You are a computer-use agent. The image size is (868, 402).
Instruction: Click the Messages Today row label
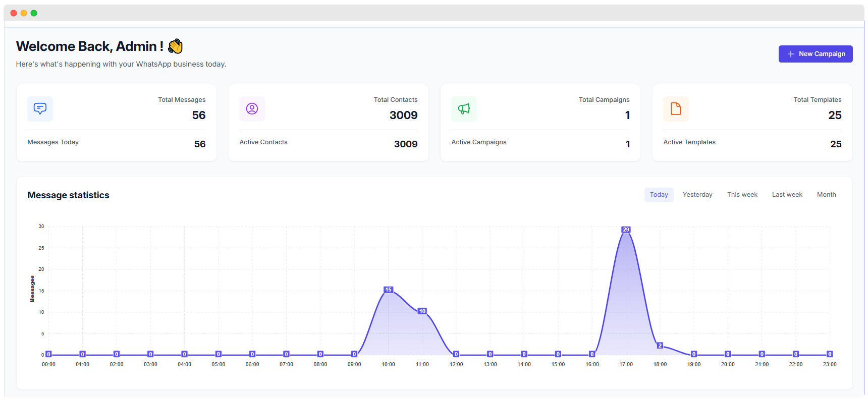click(53, 142)
